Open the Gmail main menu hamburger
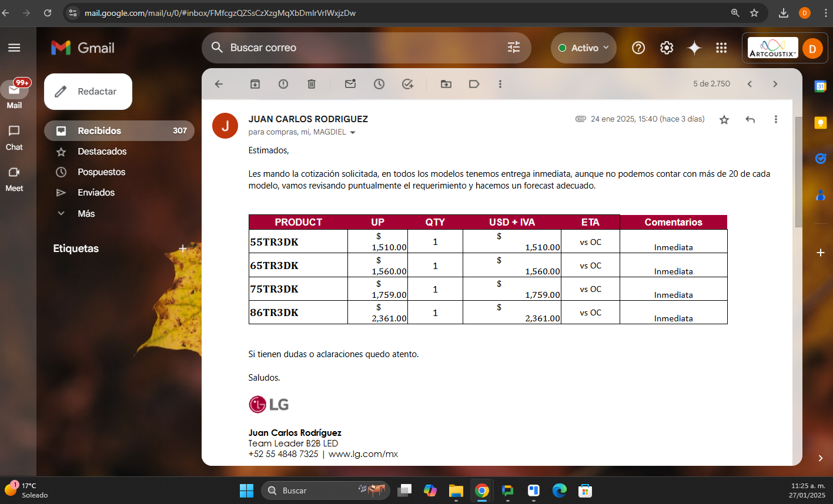This screenshot has height=504, width=833. click(x=14, y=48)
